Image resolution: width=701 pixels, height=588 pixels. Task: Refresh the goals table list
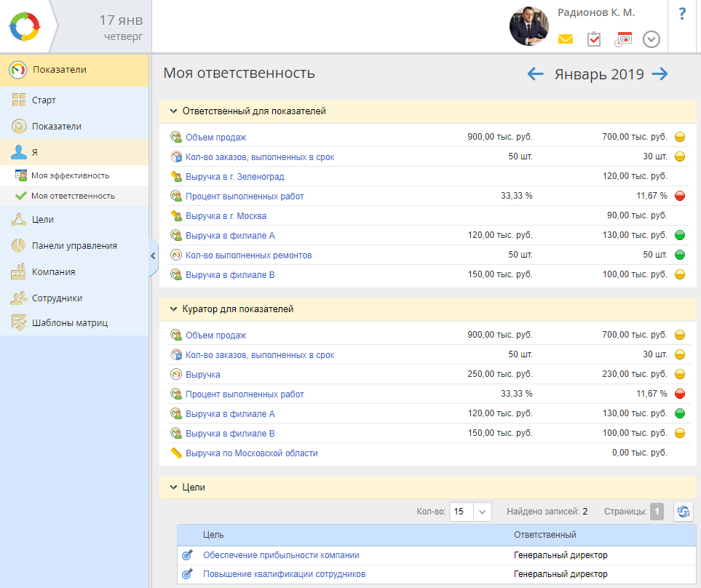684,512
